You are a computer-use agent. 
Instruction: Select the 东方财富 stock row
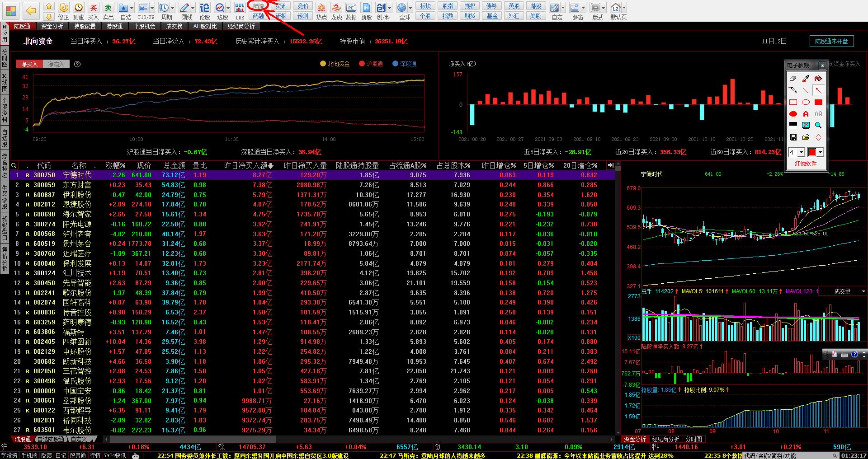[x=312, y=185]
